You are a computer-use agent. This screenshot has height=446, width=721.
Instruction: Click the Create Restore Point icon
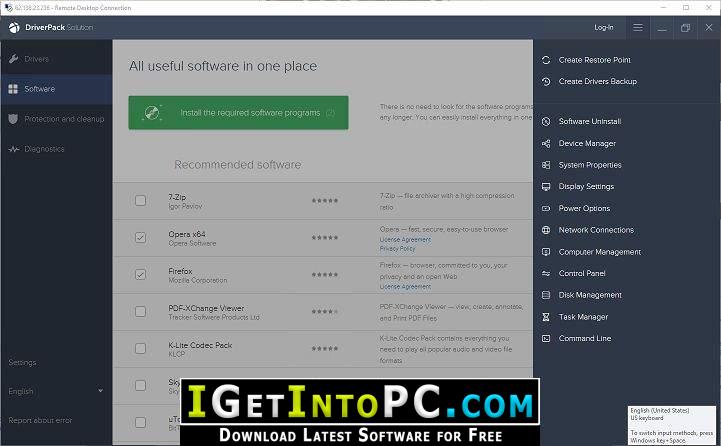[x=546, y=60]
